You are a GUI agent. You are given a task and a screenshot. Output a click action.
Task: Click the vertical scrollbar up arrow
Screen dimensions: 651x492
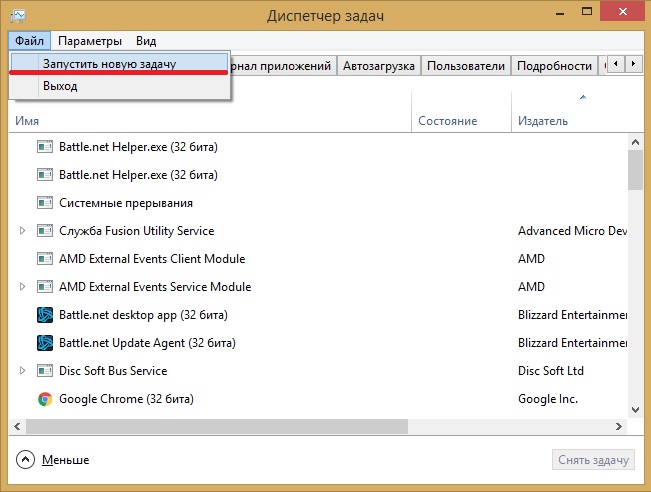pyautogui.click(x=635, y=142)
